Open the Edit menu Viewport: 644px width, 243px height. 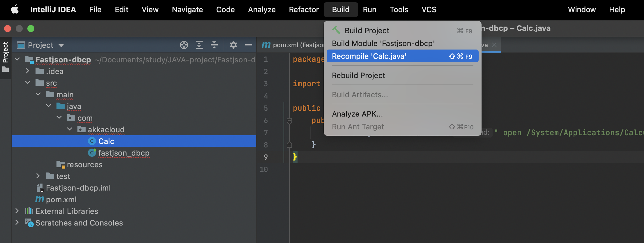tap(121, 10)
